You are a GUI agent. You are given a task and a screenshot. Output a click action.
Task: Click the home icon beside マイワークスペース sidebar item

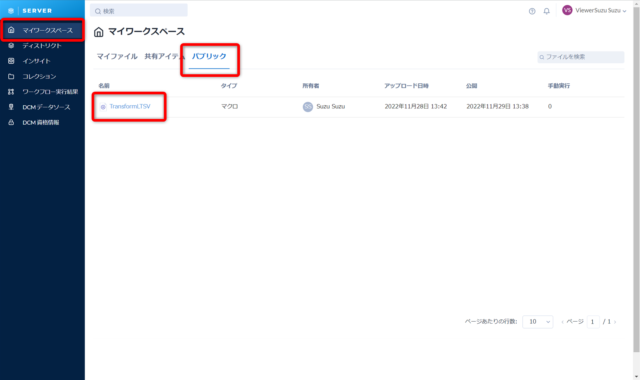coord(11,30)
